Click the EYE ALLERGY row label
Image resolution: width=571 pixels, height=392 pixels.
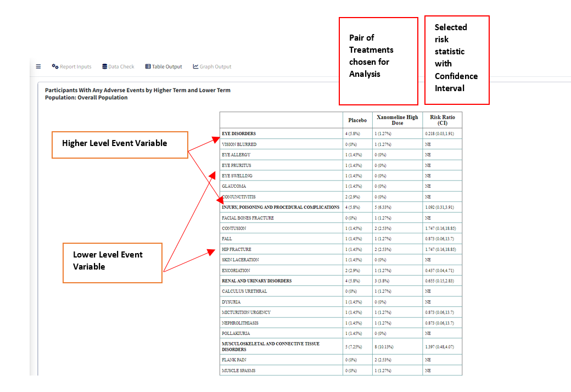tap(236, 155)
